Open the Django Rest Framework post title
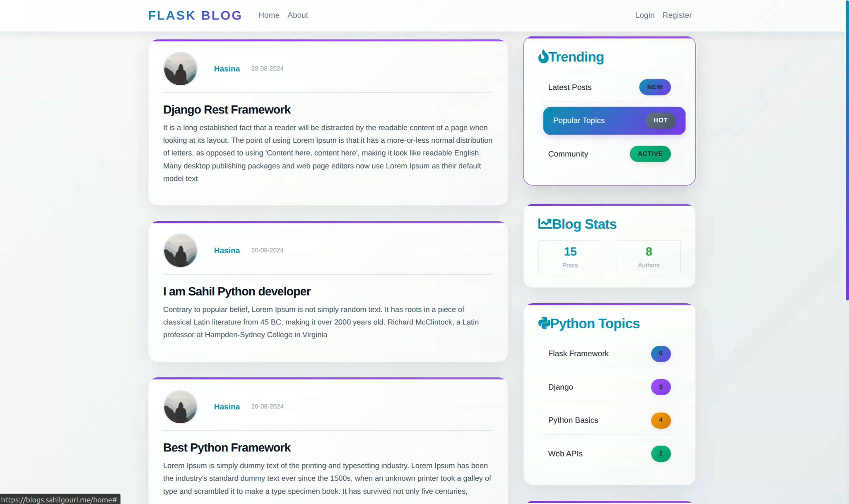The width and height of the screenshot is (849, 504). [x=227, y=110]
